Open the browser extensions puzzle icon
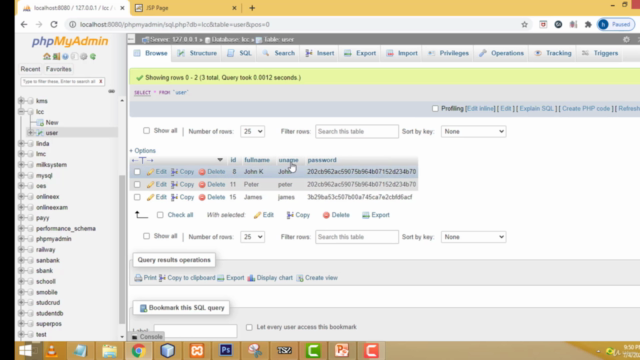 (x=588, y=24)
